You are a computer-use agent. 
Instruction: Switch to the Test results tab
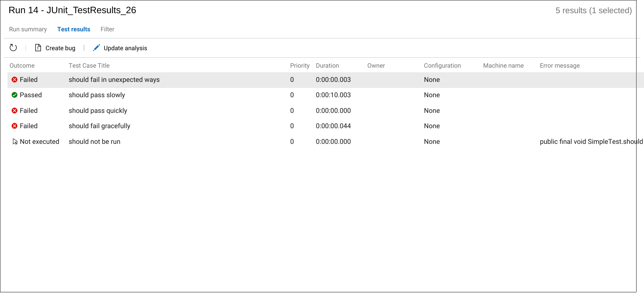(x=74, y=29)
